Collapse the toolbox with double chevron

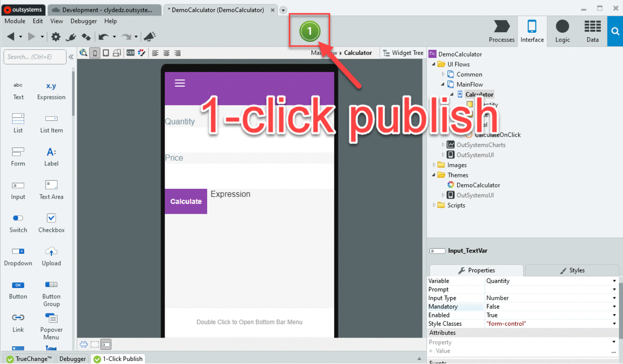(71, 57)
